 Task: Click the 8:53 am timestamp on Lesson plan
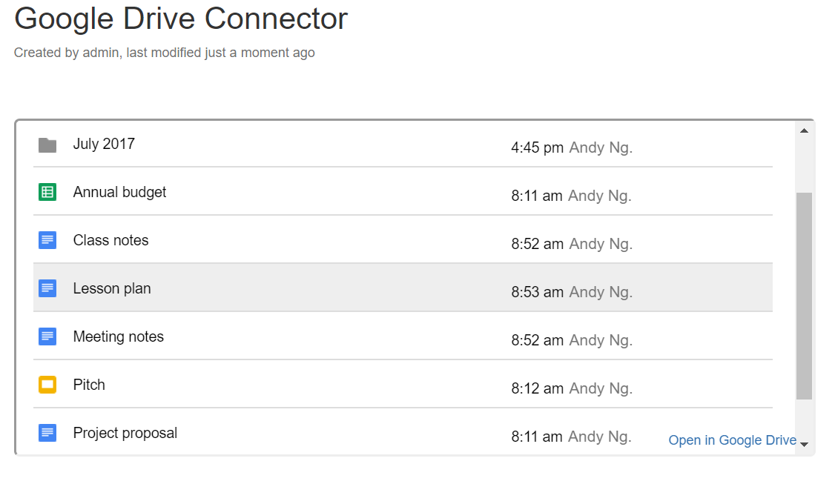[537, 292]
